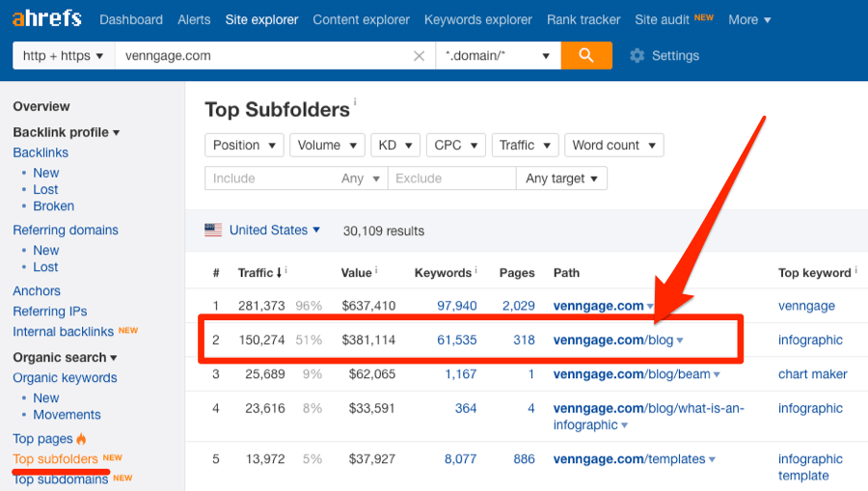868x491 pixels.
Task: Click the orange search magnifier button
Action: coord(586,55)
